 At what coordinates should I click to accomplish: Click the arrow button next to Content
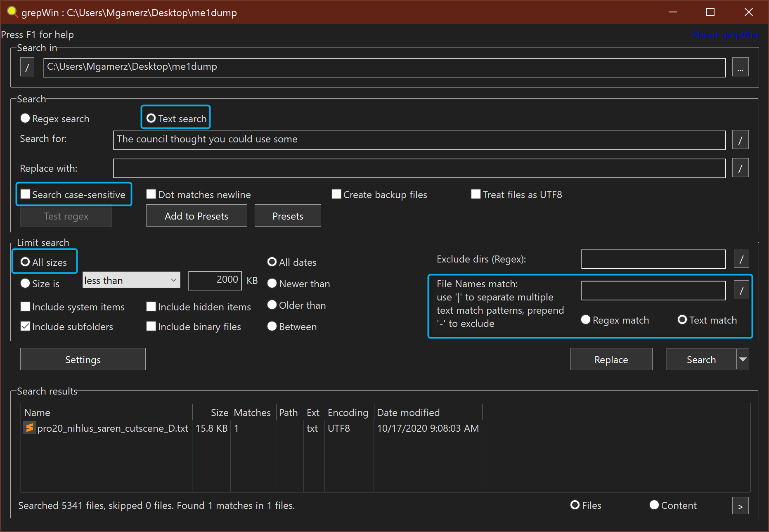click(x=741, y=506)
